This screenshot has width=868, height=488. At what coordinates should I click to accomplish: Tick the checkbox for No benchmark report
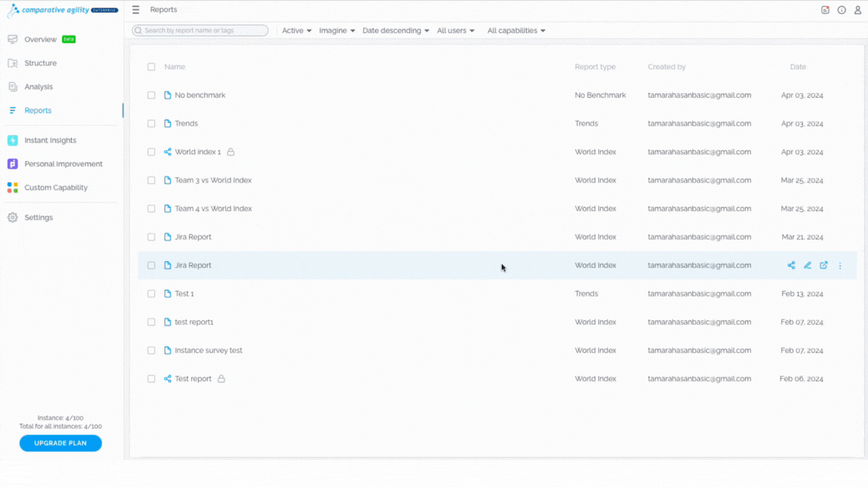[151, 95]
